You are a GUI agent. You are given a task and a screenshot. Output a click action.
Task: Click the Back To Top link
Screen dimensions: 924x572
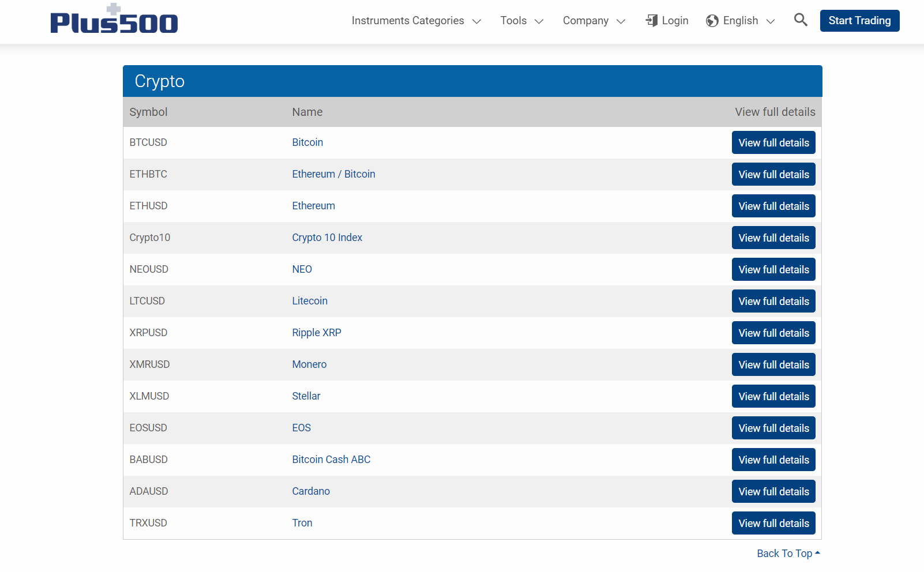pyautogui.click(x=788, y=554)
